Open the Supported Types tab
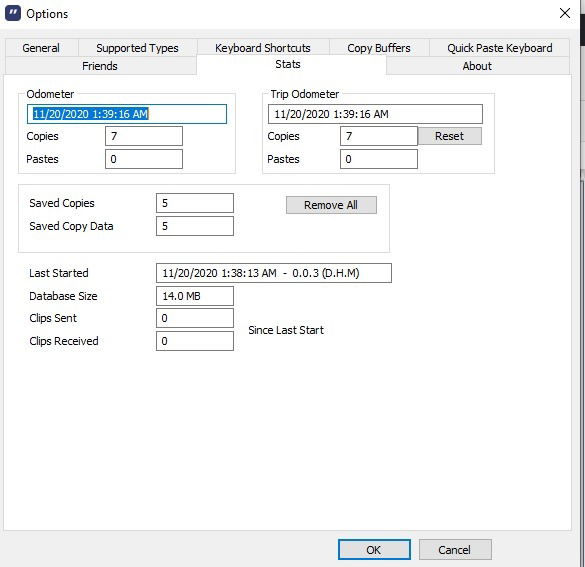This screenshot has width=585, height=567. pos(137,48)
